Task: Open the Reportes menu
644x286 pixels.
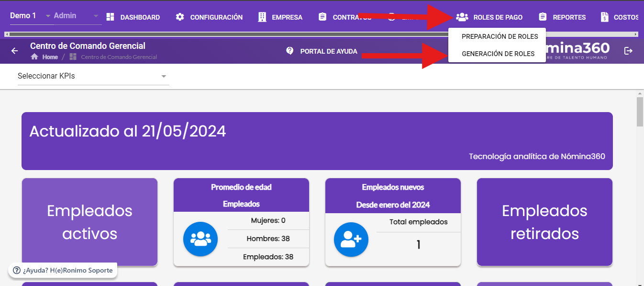Action: pyautogui.click(x=562, y=17)
